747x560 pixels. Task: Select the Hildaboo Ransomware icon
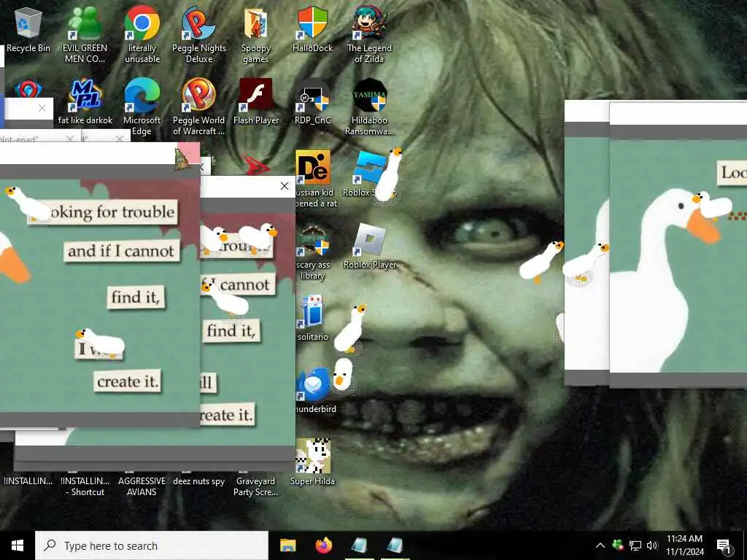pyautogui.click(x=369, y=106)
